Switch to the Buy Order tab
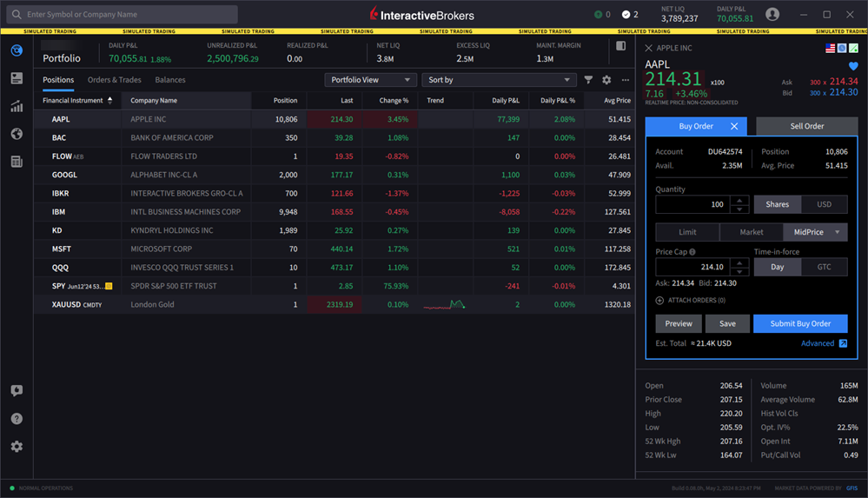868x498 pixels. [x=696, y=126]
